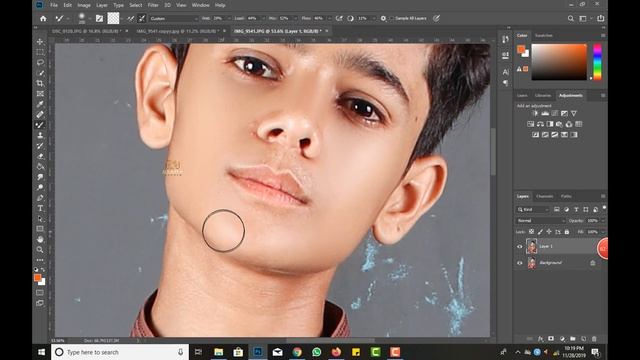Click the Windows taskbar search box
640x360 pixels.
pos(120,352)
